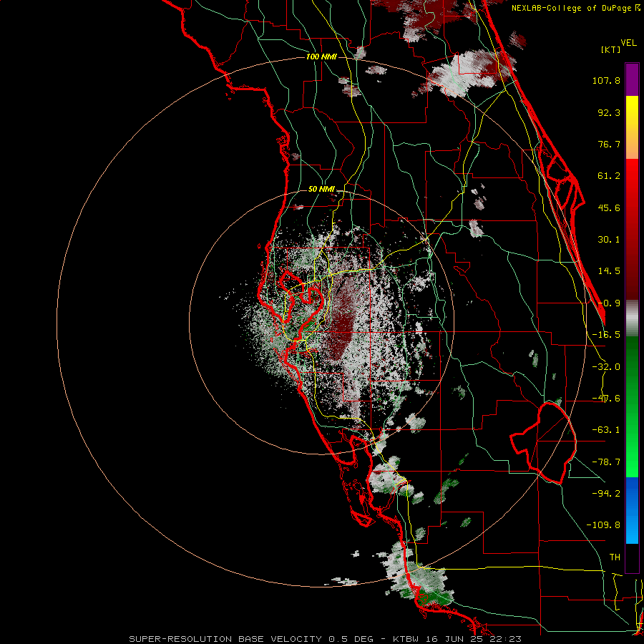Click the Lake Okeechobee outline on the map
Screen dimensions: 644x644
pyautogui.click(x=543, y=443)
